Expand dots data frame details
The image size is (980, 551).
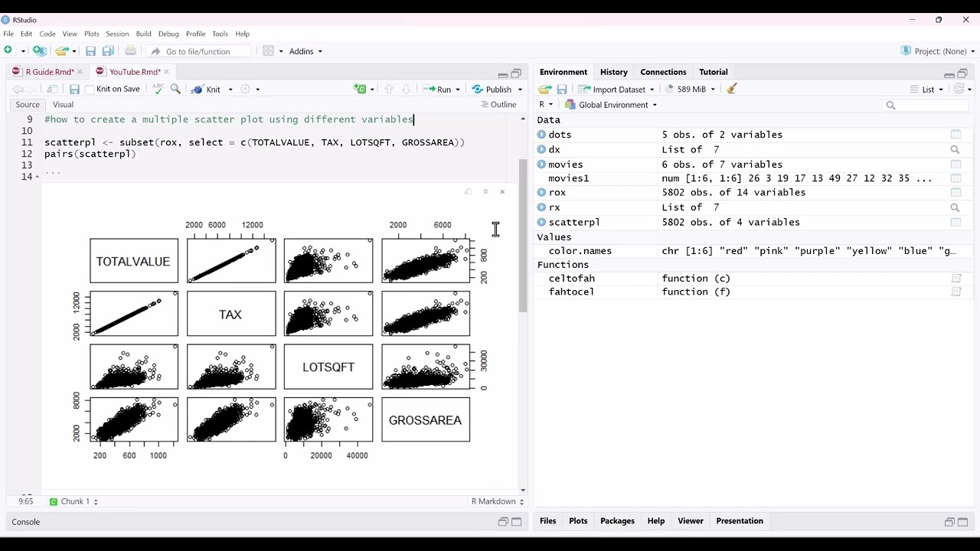[x=541, y=135]
